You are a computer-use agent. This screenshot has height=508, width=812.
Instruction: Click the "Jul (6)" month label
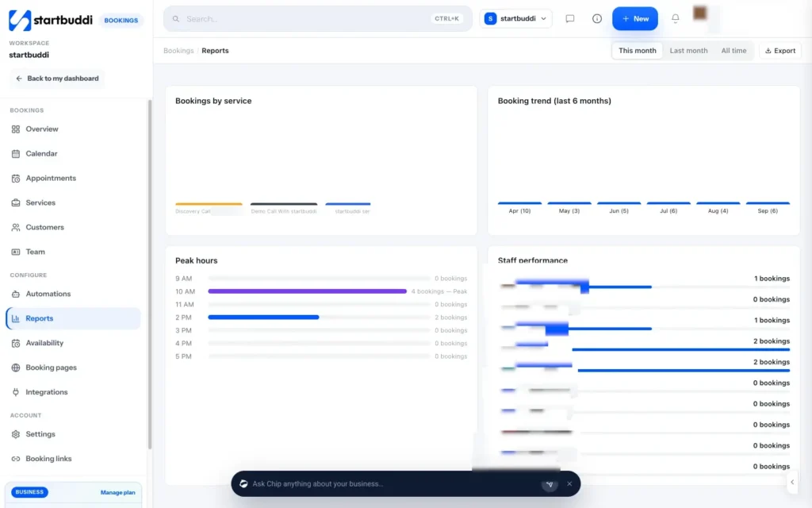(x=668, y=211)
